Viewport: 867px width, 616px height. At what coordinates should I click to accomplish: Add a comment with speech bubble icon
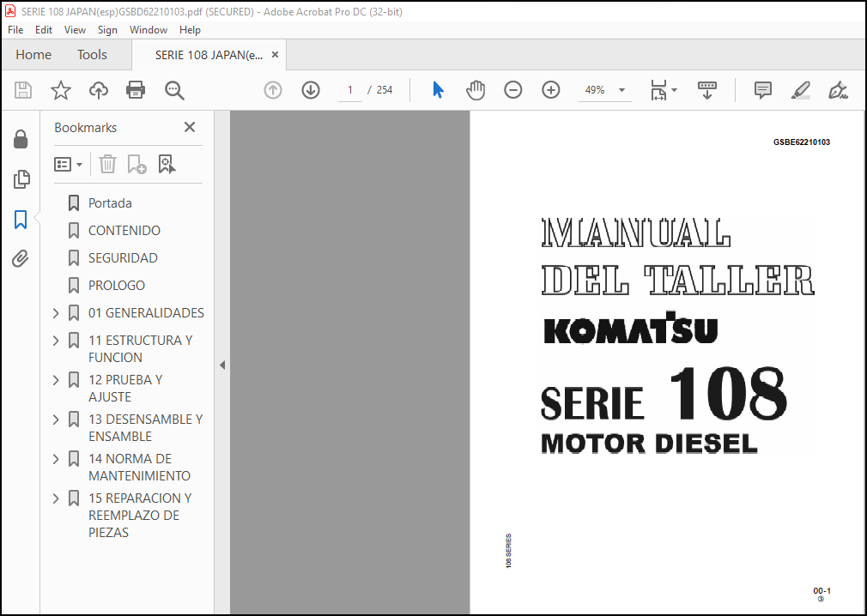[x=763, y=90]
